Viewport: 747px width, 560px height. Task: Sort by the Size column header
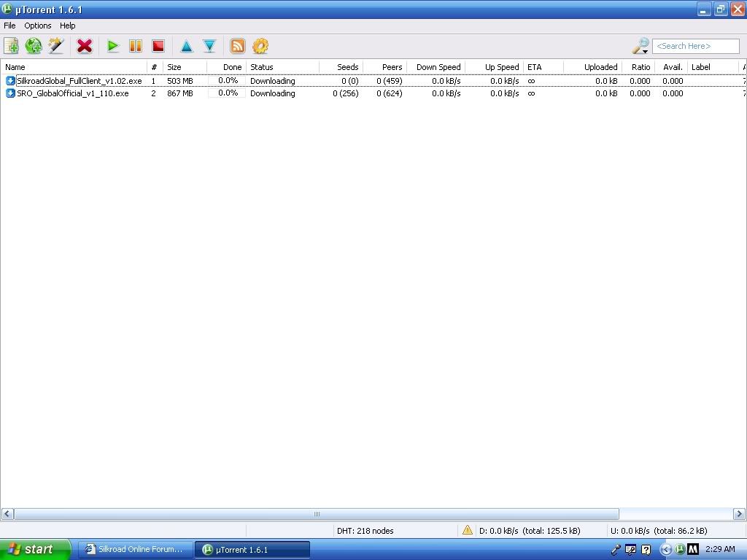click(x=185, y=67)
